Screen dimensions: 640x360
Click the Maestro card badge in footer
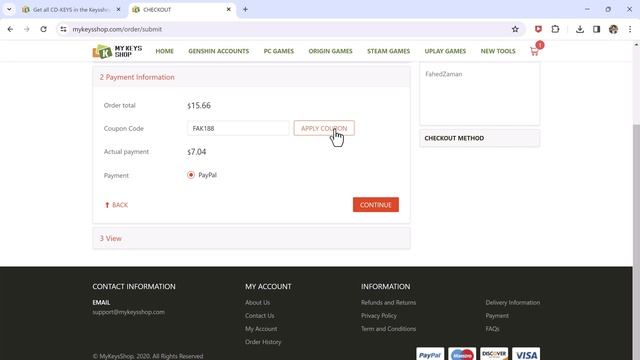(462, 354)
